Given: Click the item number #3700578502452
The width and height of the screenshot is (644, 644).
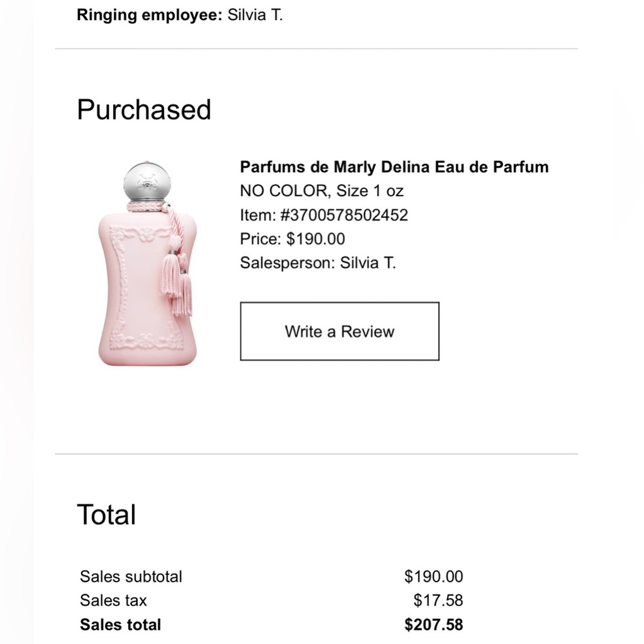Looking at the screenshot, I should click(x=324, y=215).
